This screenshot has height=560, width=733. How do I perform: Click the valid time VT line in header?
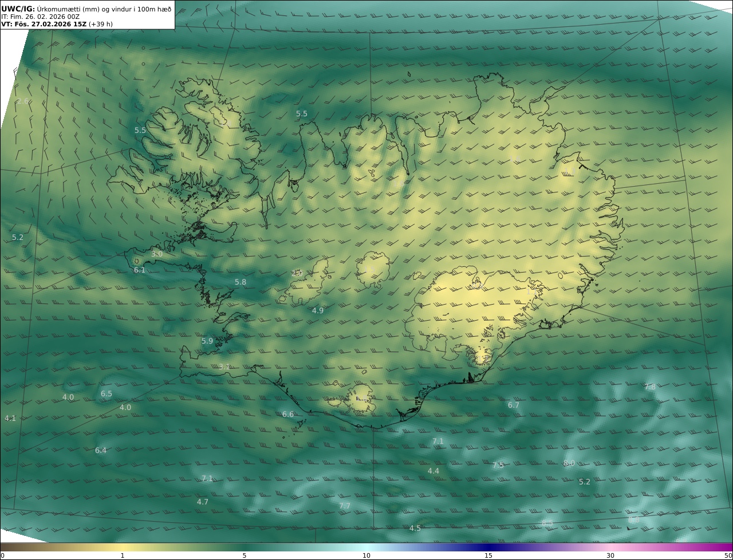tap(56, 24)
